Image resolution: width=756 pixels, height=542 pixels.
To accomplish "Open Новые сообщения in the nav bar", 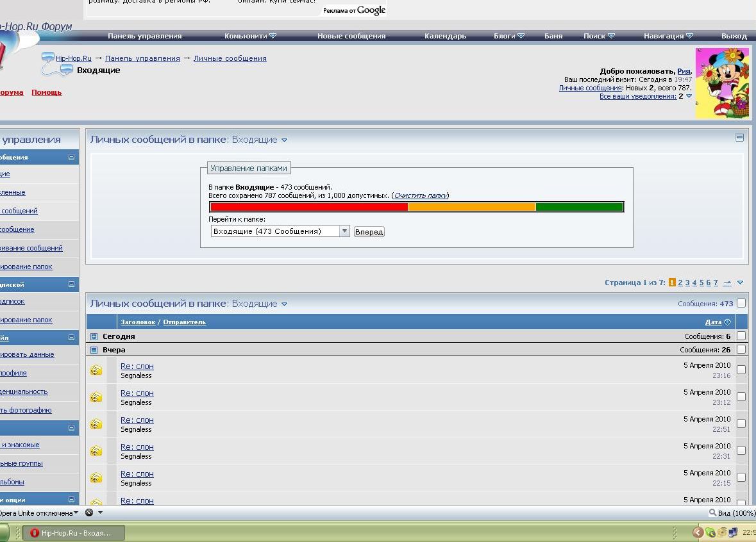I will pos(351,36).
